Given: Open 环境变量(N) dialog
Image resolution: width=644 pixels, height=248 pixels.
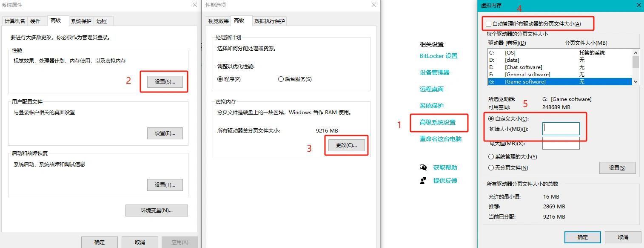Looking at the screenshot, I should 157,211.
